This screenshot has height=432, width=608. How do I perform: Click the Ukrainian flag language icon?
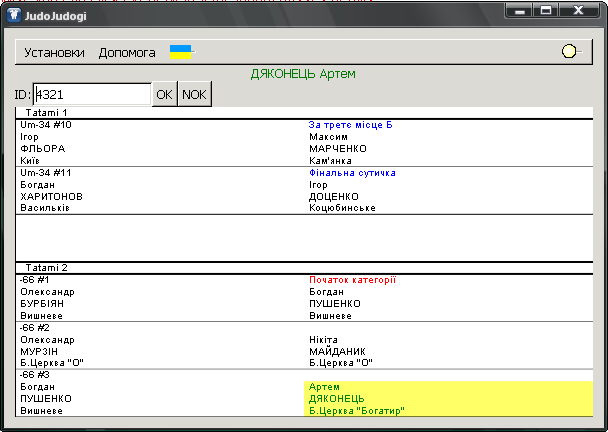pyautogui.click(x=181, y=52)
